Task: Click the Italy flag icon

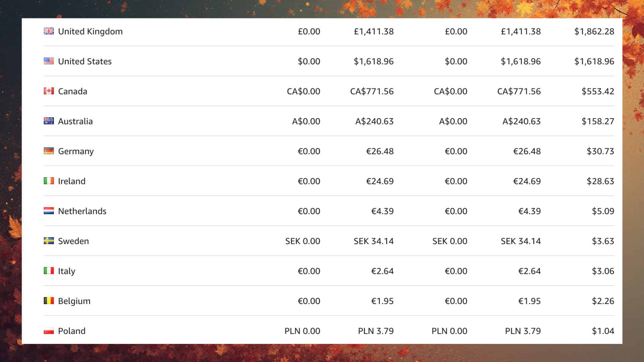Action: 49,271
